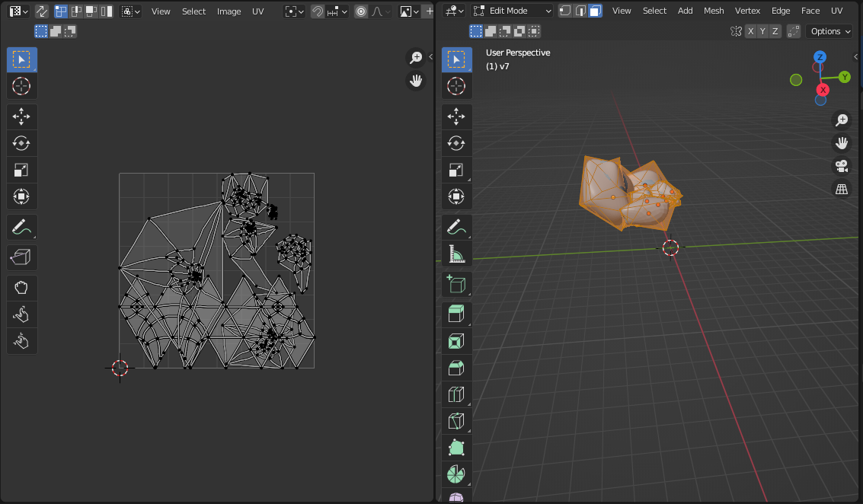Select the Extrude Region tool
This screenshot has height=504, width=863.
456,314
